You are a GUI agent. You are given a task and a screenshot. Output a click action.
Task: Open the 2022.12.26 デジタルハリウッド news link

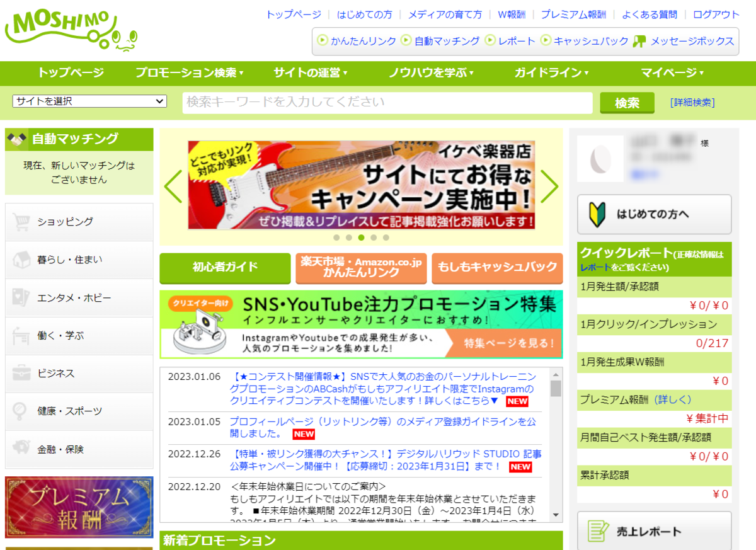(x=385, y=460)
